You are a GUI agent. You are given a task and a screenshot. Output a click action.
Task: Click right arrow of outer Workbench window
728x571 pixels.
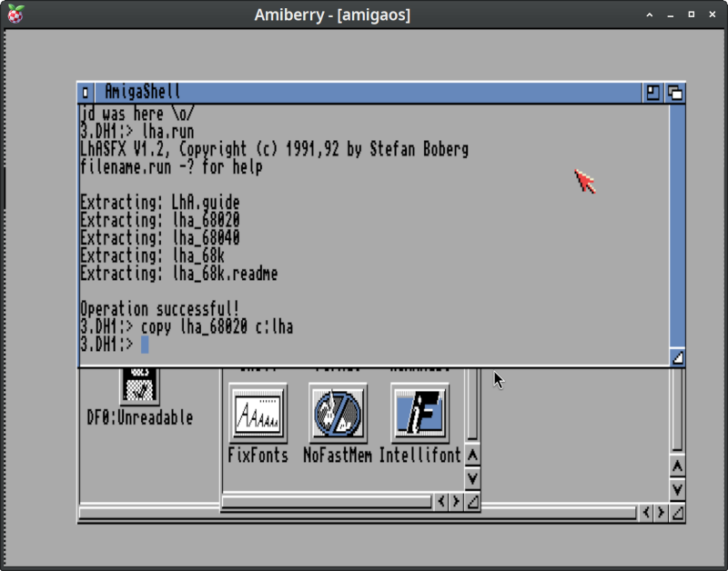[x=662, y=513]
